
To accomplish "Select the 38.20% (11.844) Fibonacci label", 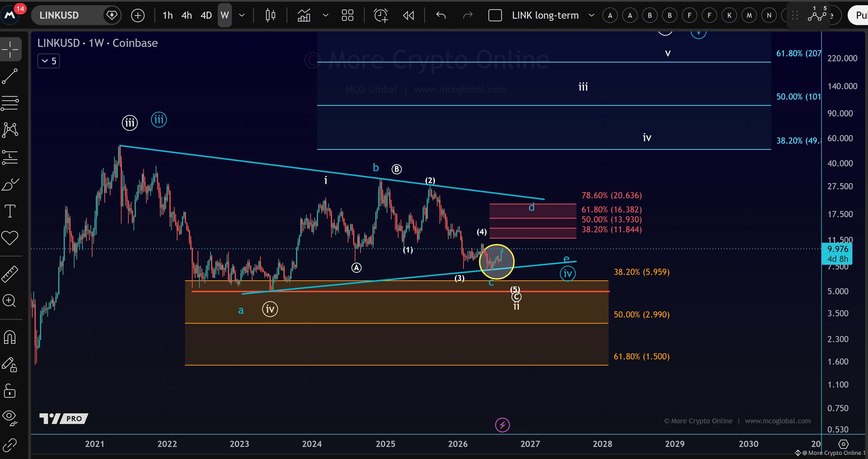I will (x=611, y=229).
